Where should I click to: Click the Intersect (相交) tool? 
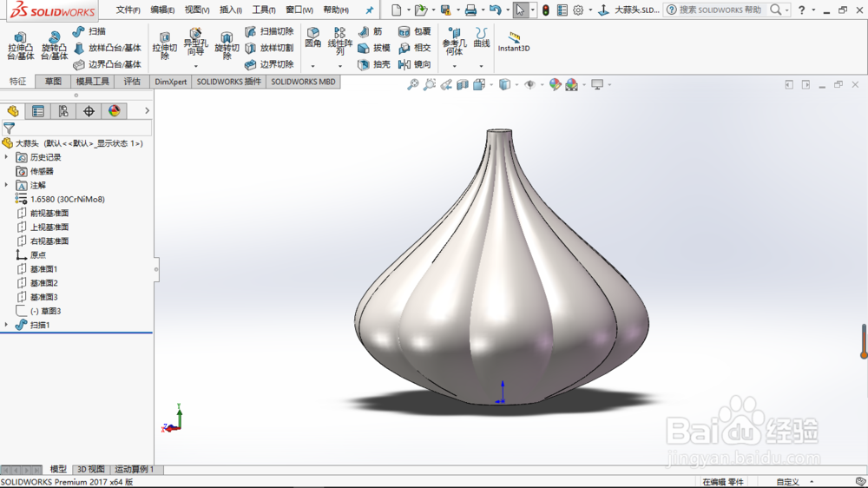[x=415, y=48]
